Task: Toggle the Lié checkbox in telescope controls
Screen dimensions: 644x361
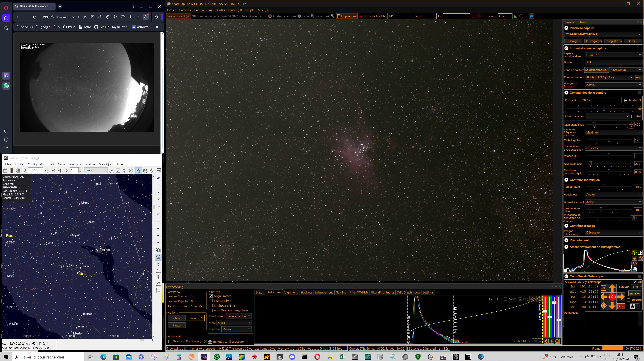Action: click(634, 282)
